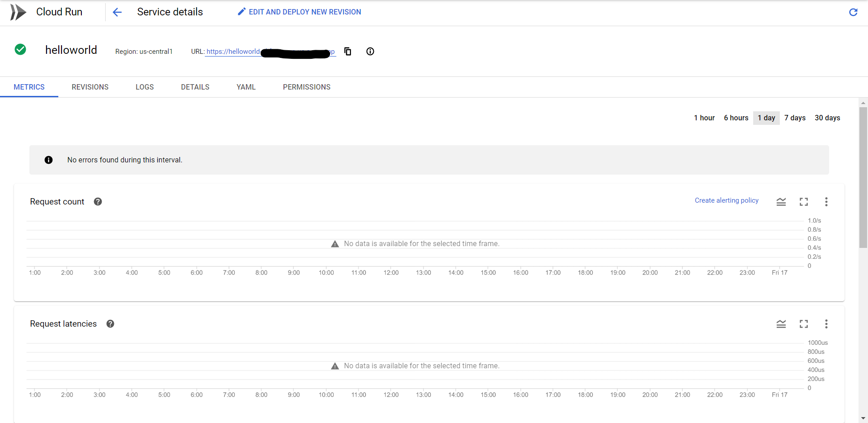
Task: Click Edit and Deploy New Revision
Action: coord(299,12)
